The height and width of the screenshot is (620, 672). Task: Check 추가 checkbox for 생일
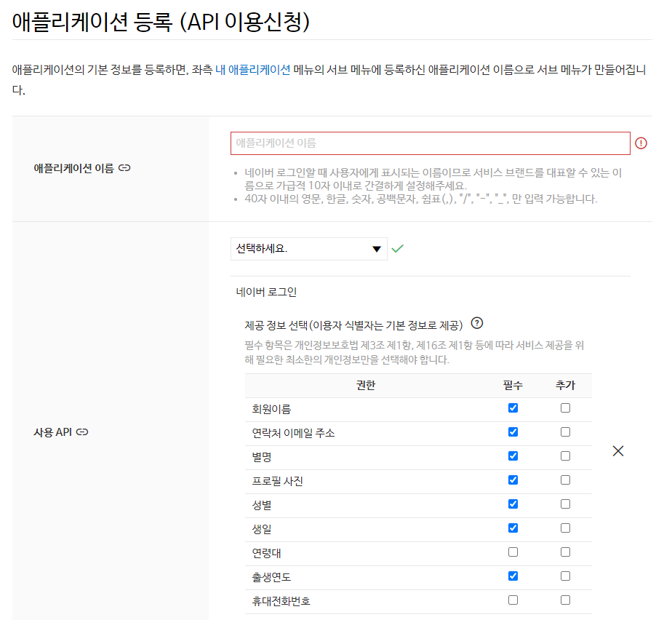coord(565,528)
